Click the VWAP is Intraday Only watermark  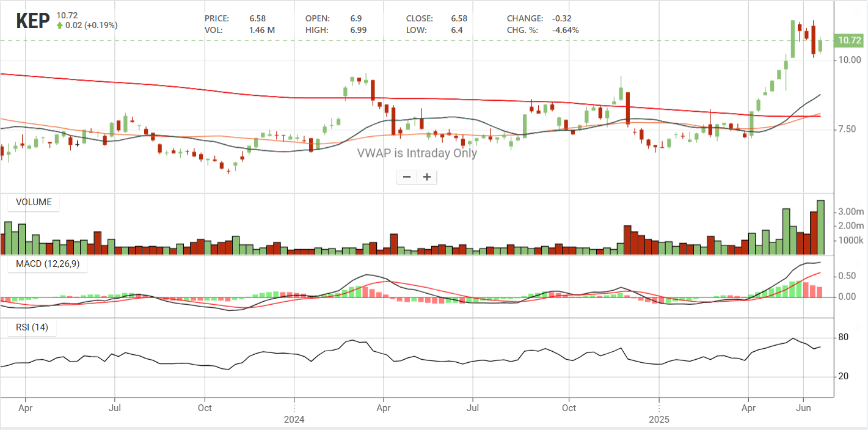coord(416,153)
